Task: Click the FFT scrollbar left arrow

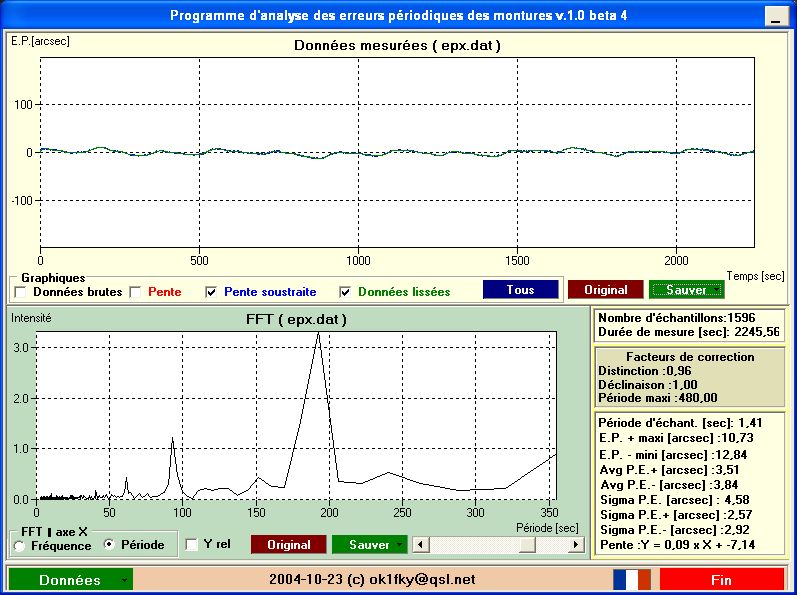Action: tap(420, 545)
